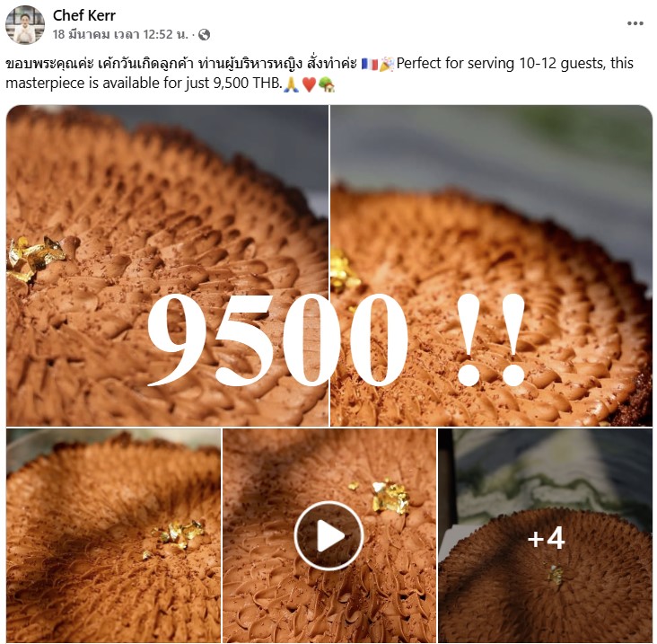Open Chef Kerr's profile picture

click(x=25, y=25)
